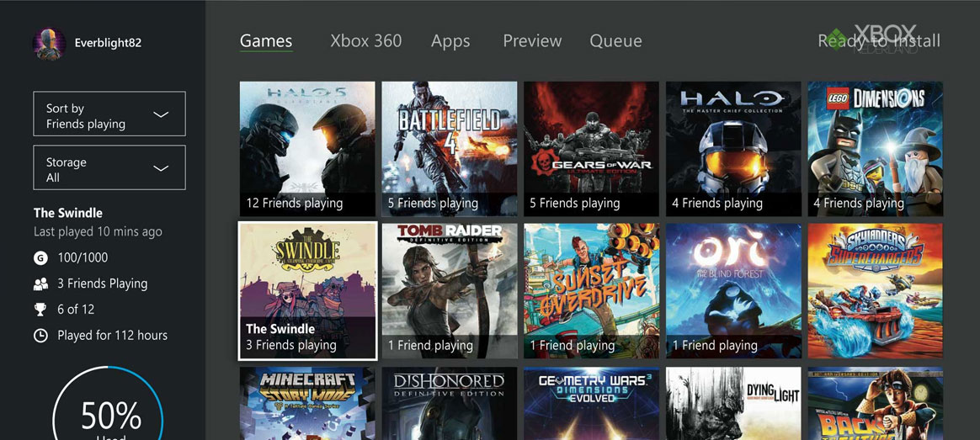Click the Ready to Install link

[879, 41]
